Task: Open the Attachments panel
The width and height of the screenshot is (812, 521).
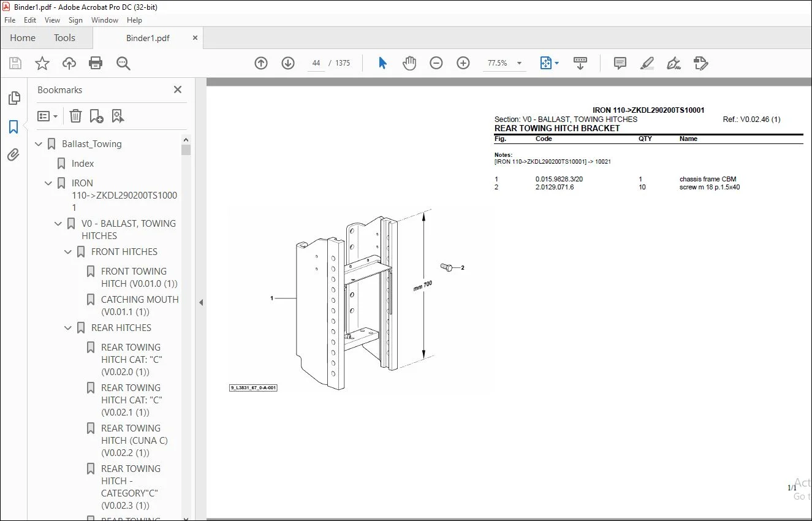Action: point(13,155)
